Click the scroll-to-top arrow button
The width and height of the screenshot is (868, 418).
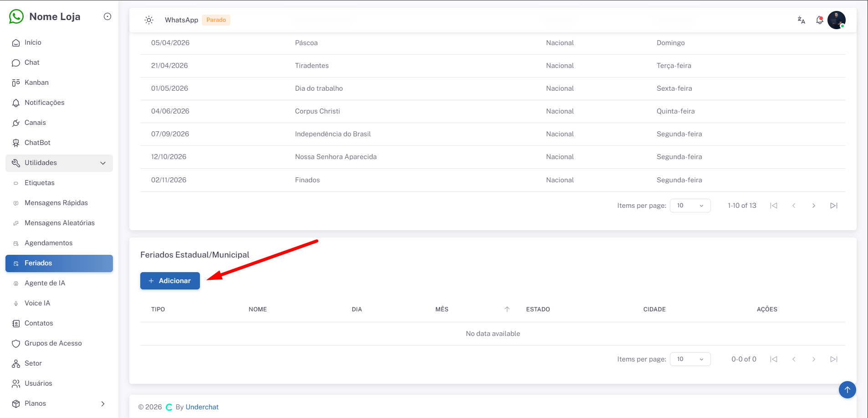(848, 390)
